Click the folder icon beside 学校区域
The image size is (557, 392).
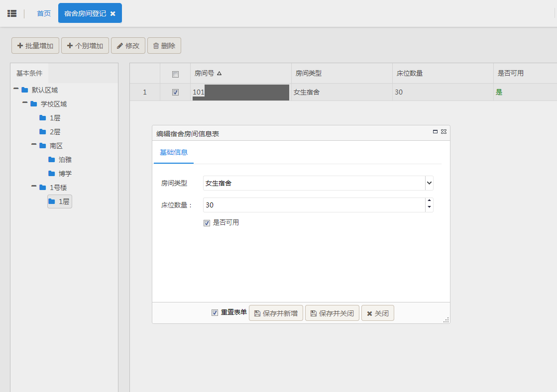tap(34, 103)
